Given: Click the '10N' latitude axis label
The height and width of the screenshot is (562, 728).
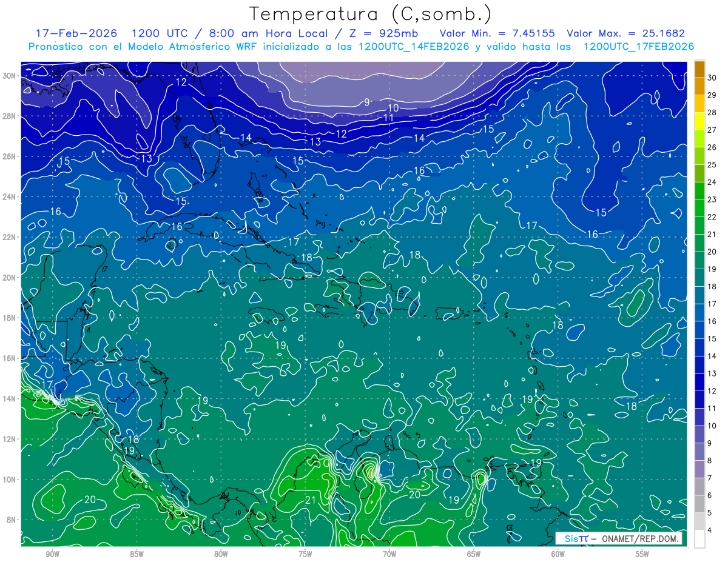Looking at the screenshot, I should (10, 480).
